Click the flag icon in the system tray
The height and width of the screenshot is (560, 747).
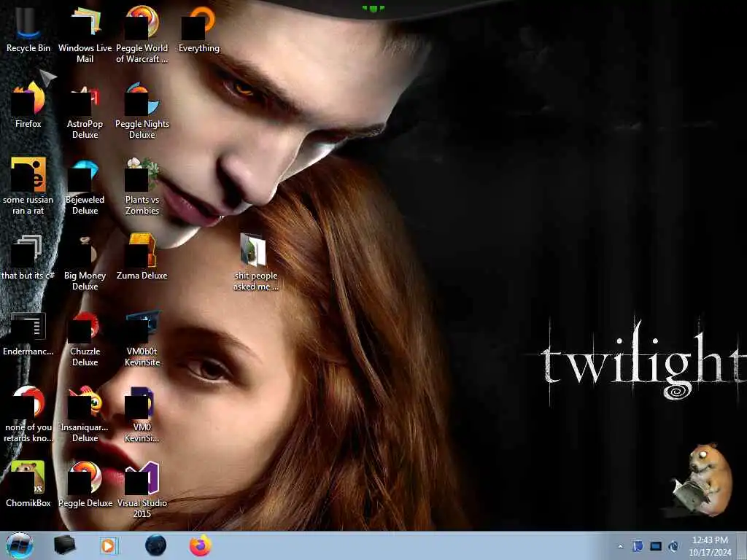(638, 546)
